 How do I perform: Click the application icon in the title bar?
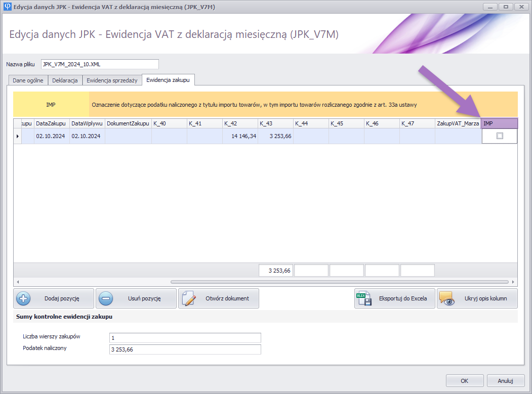click(x=7, y=7)
